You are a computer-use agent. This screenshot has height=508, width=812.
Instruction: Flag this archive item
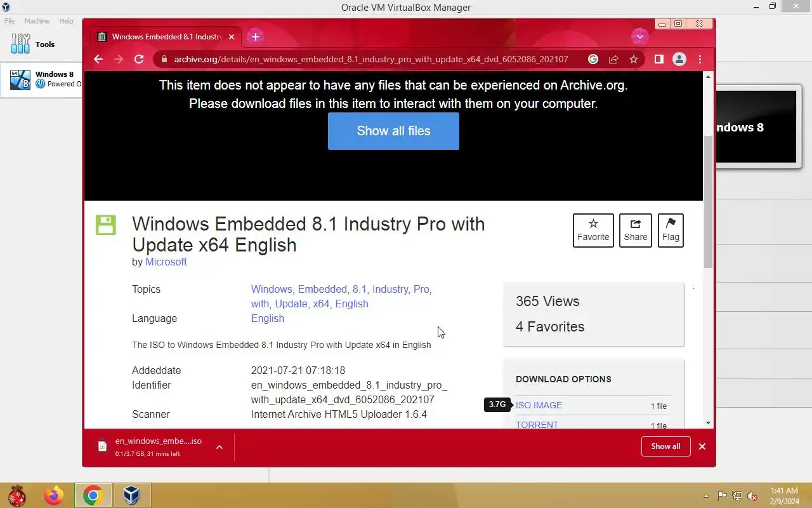[x=671, y=231]
